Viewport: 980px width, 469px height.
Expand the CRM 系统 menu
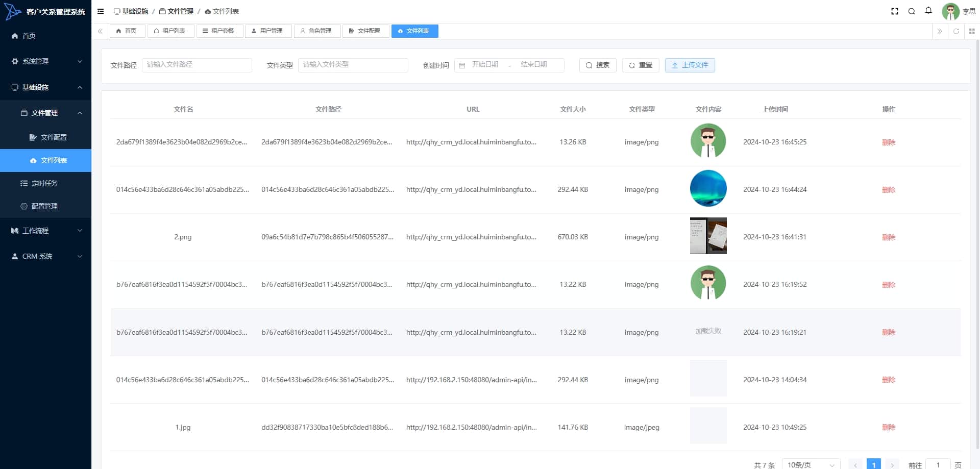click(46, 256)
